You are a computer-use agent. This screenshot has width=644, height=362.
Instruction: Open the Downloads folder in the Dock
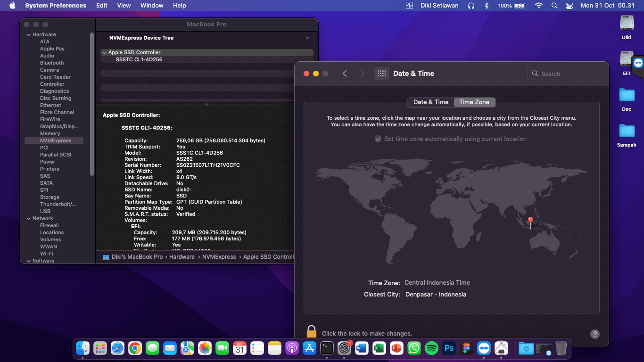526,348
